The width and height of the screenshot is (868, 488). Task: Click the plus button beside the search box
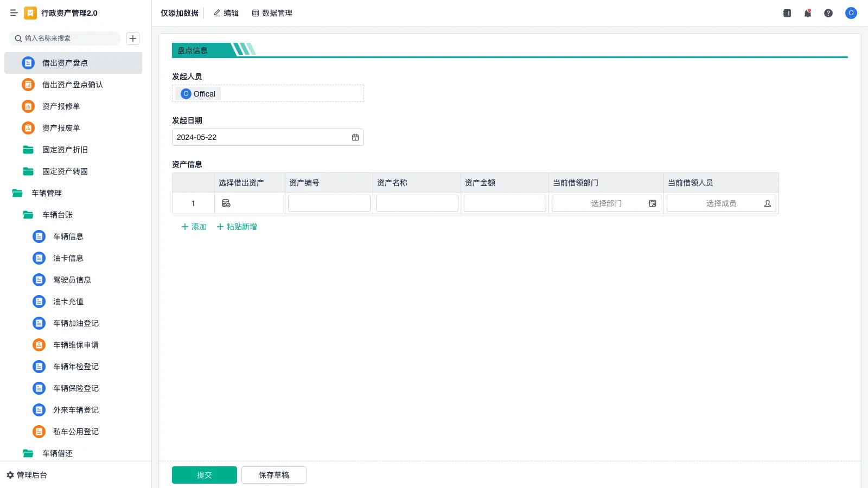133,38
